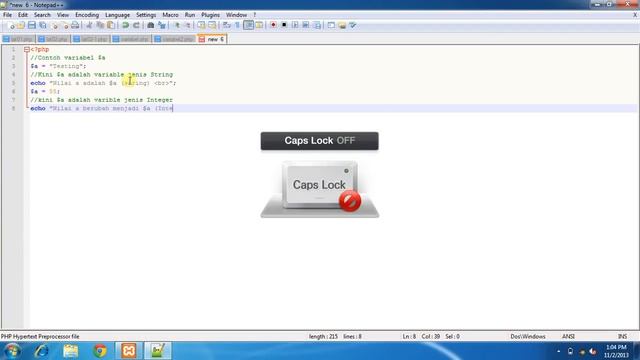This screenshot has width=640, height=360.
Task: Close document with menu bar X
Action: [x=635, y=15]
